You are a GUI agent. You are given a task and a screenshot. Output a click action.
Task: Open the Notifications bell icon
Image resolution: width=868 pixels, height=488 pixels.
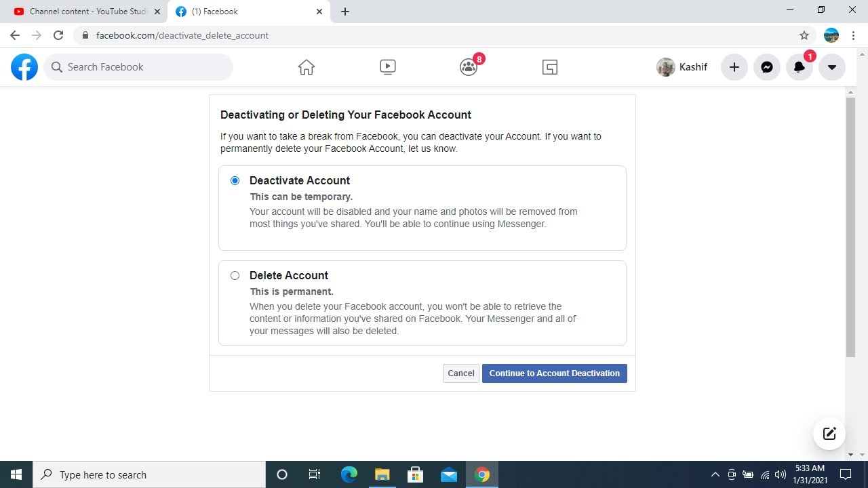click(800, 67)
